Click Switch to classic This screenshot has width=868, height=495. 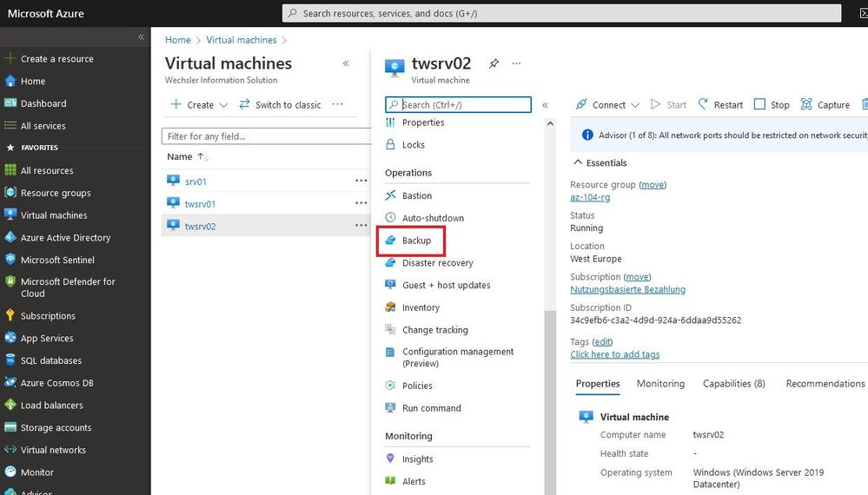pos(280,104)
